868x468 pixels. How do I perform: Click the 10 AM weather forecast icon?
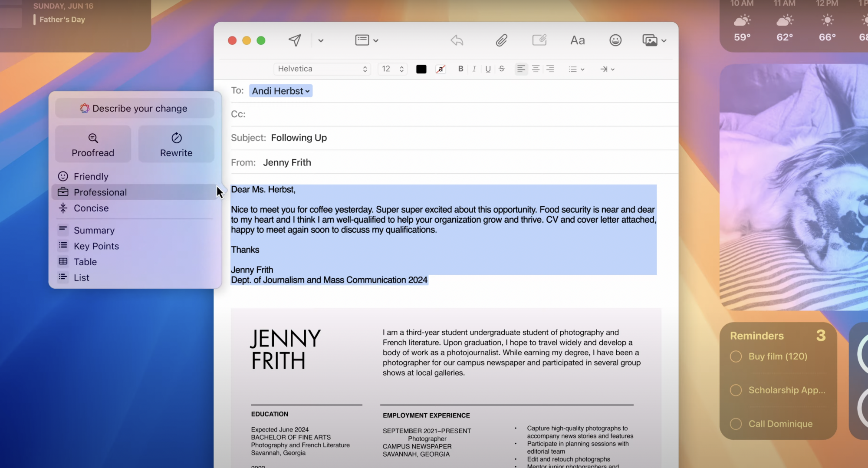(742, 20)
